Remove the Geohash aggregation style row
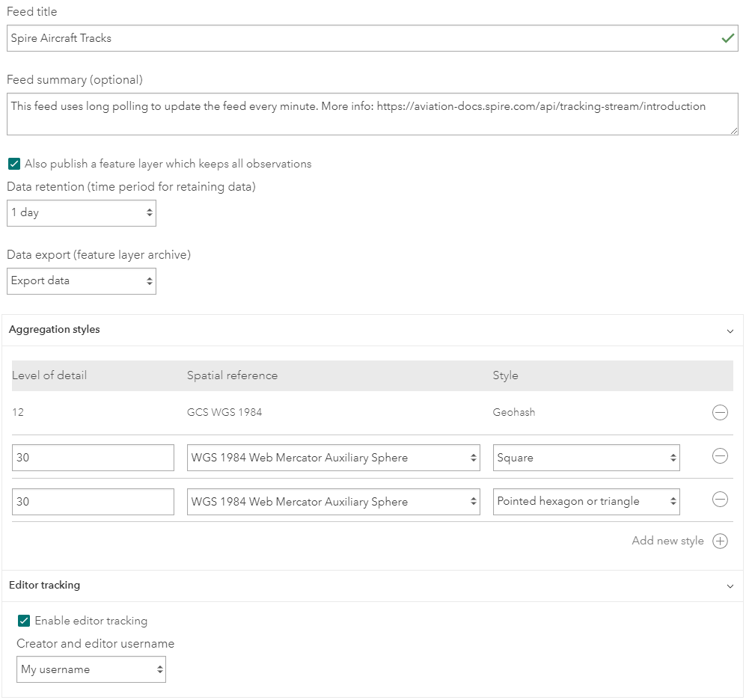 tap(720, 412)
